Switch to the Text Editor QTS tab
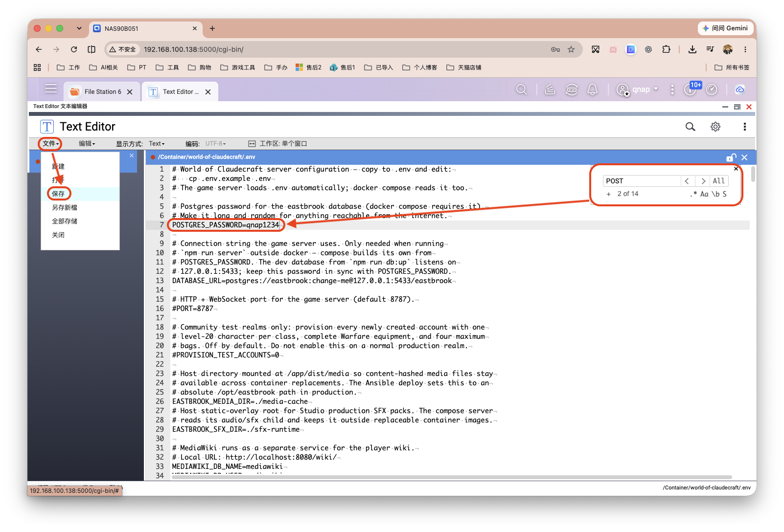Image resolution: width=784 pixels, height=532 pixels. [x=180, y=91]
